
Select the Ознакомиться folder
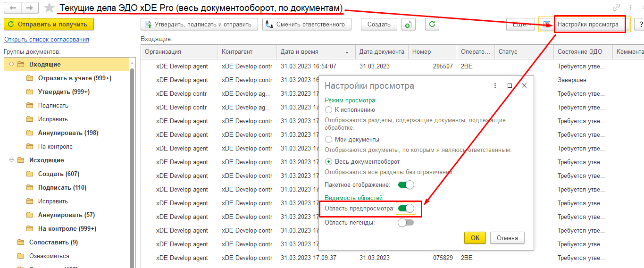pyautogui.click(x=49, y=256)
